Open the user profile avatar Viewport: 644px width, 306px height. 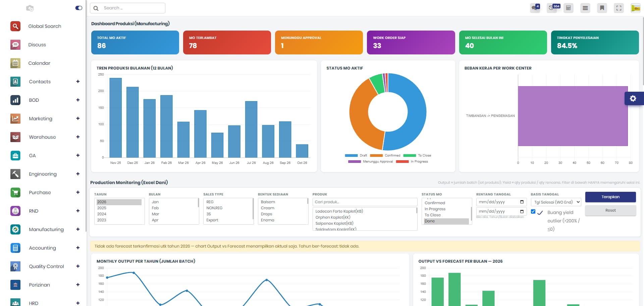click(636, 8)
